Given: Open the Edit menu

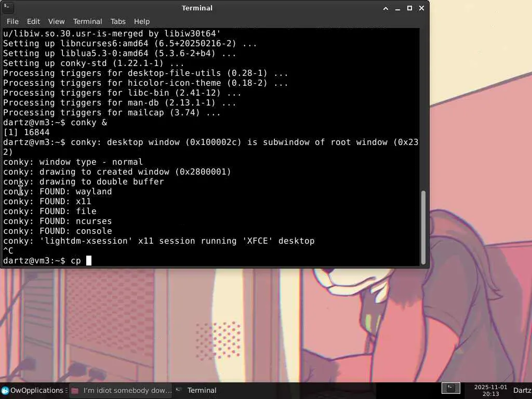Looking at the screenshot, I should pyautogui.click(x=33, y=21).
